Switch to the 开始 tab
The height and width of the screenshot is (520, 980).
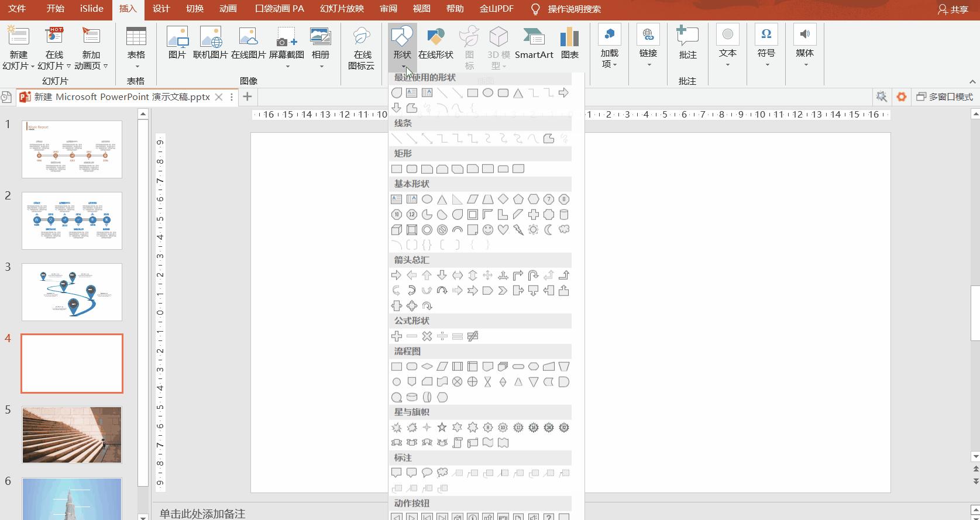(56, 9)
